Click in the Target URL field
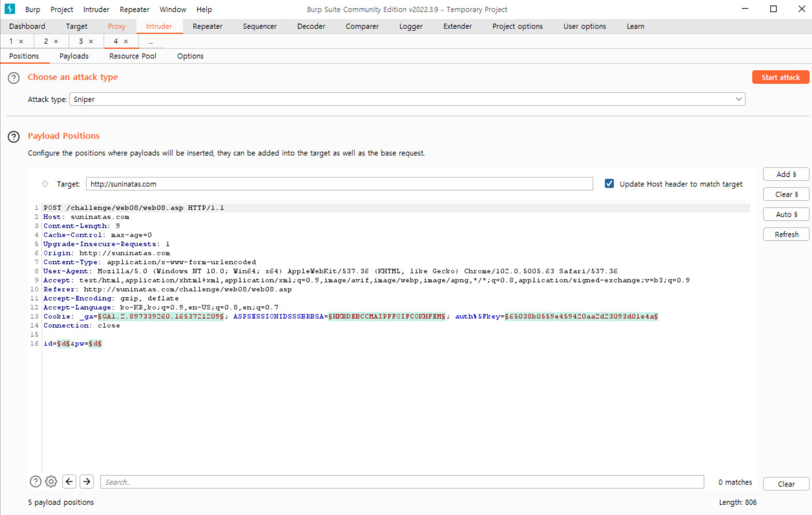This screenshot has width=812, height=515. [x=340, y=184]
